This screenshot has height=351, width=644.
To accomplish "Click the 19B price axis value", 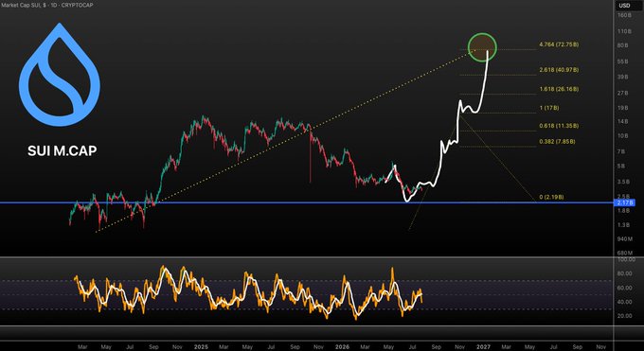I will (623, 108).
